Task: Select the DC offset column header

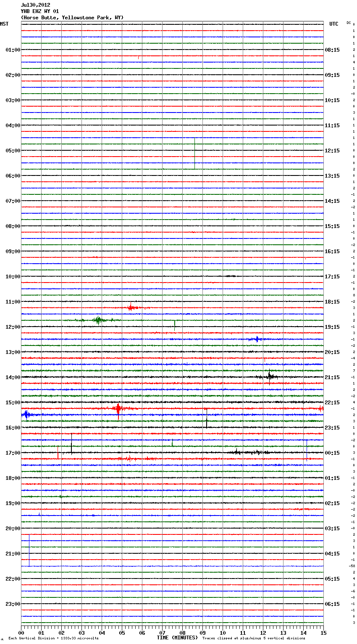Action: pos(349,23)
